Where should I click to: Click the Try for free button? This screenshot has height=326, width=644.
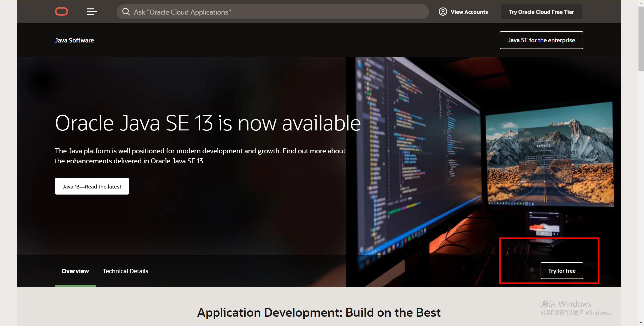[x=561, y=271]
